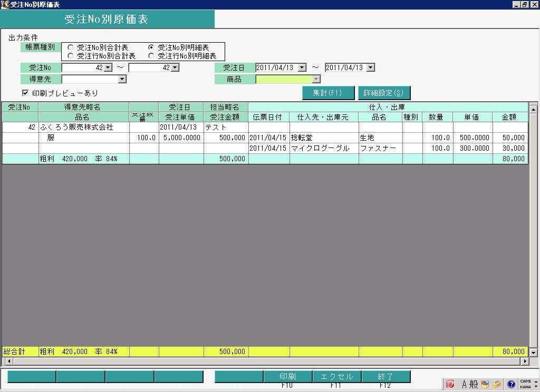Select the supplier cell マイクログーグル
Image resolution: width=540 pixels, height=392 pixels.
click(x=324, y=149)
